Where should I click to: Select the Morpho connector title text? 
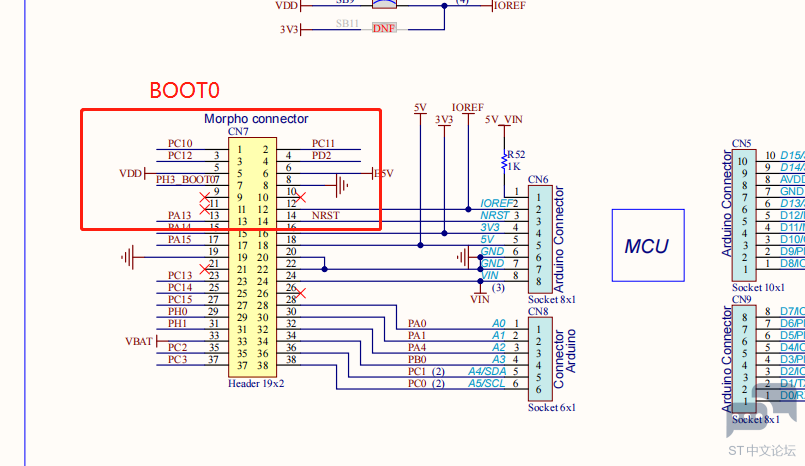coord(256,119)
